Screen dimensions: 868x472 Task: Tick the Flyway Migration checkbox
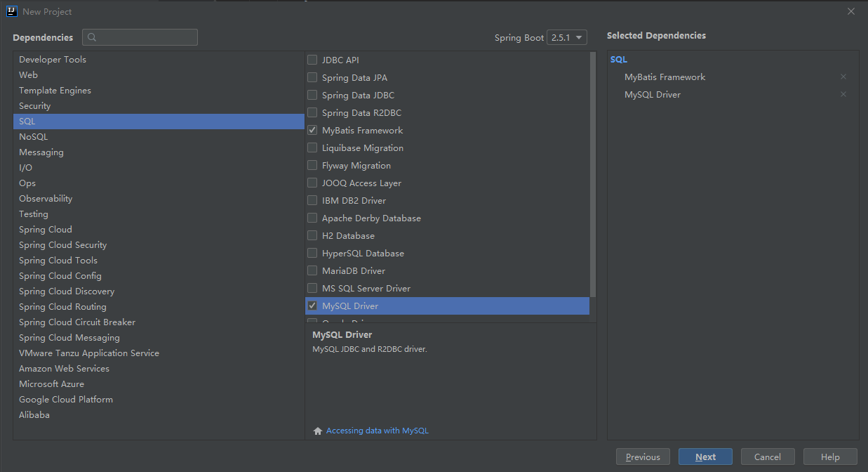(312, 166)
